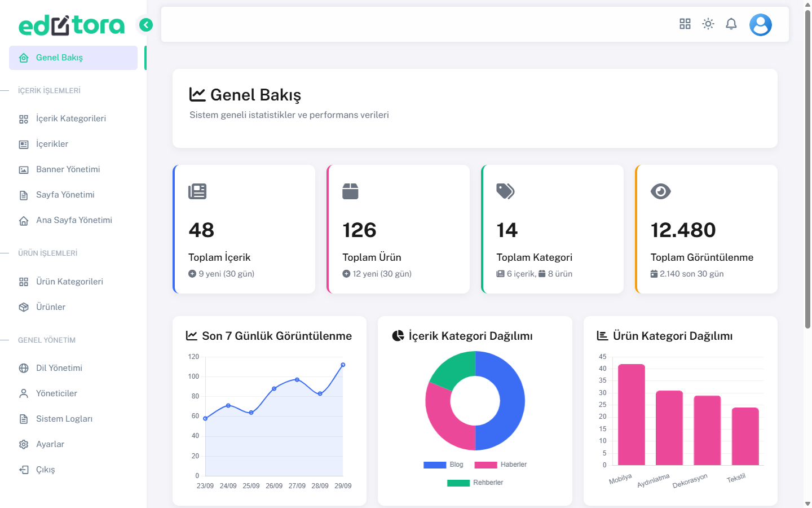Click pie icon beside İçerik Kategori Dağılımı
Image resolution: width=812 pixels, height=508 pixels.
[398, 336]
